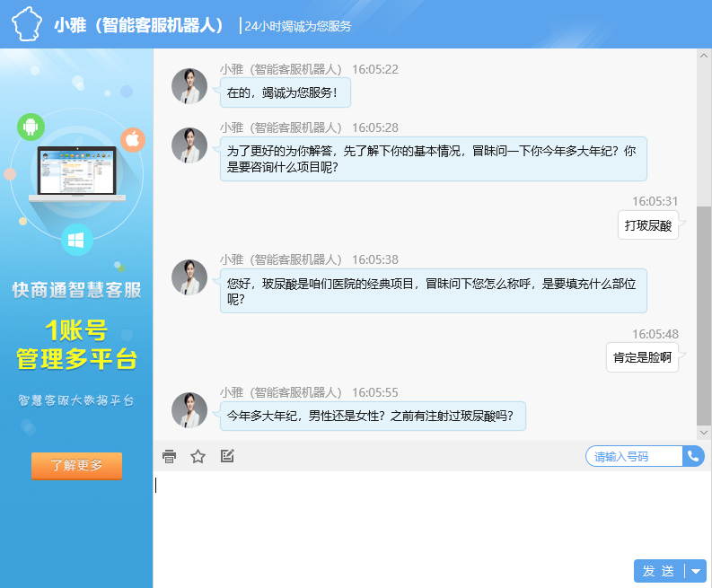712x588 pixels.
Task: Click the robot avatar beside 16:05:22 message
Action: 189,86
